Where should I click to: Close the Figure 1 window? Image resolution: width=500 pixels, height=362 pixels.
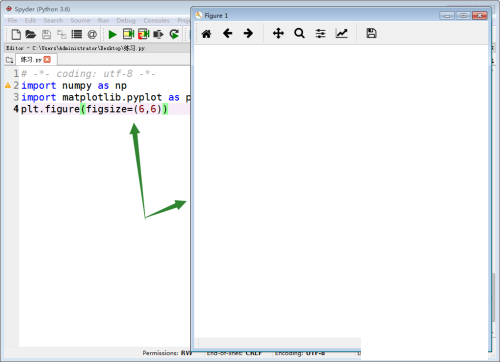click(x=480, y=15)
